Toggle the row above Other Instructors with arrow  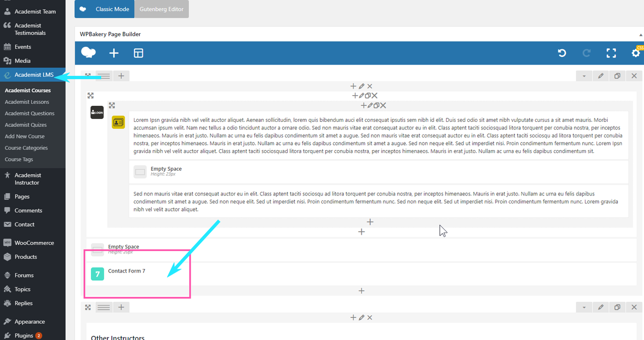point(584,307)
